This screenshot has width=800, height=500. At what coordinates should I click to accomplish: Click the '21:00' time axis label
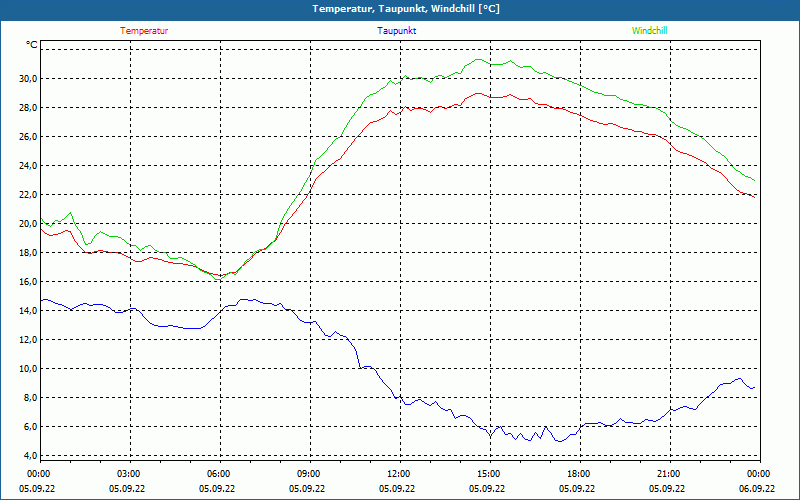[667, 474]
